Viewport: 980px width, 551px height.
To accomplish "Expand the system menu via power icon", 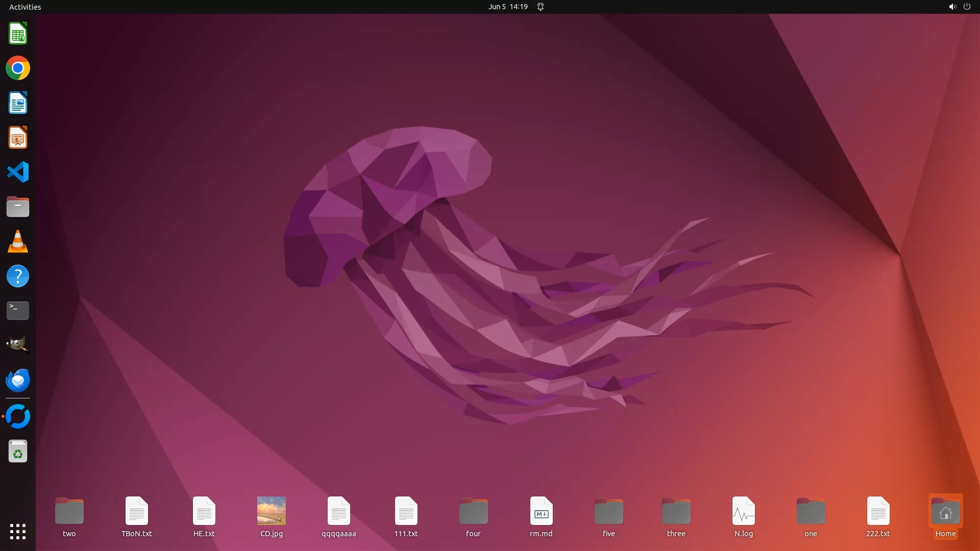I will pyautogui.click(x=967, y=7).
